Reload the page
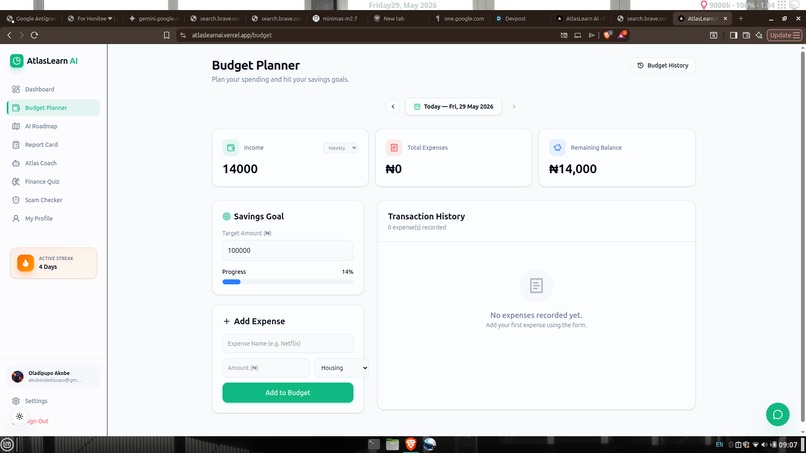The image size is (806, 453). 34,35
